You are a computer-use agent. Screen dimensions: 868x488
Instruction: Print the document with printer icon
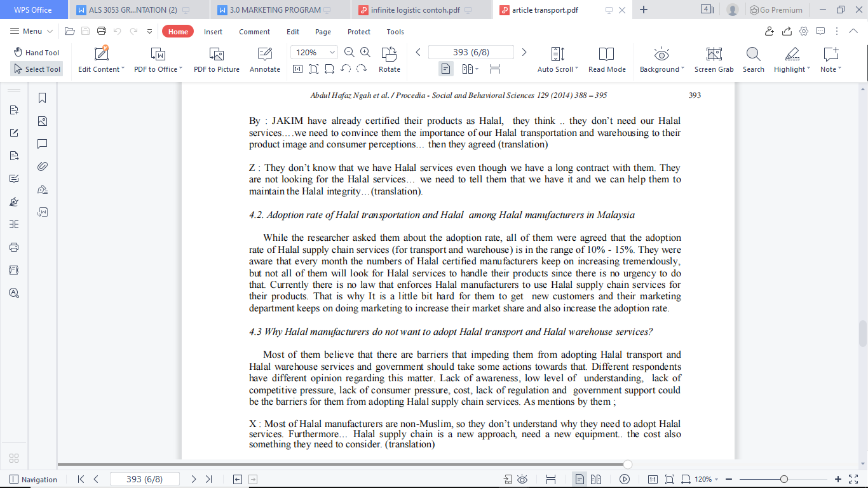pos(102,31)
